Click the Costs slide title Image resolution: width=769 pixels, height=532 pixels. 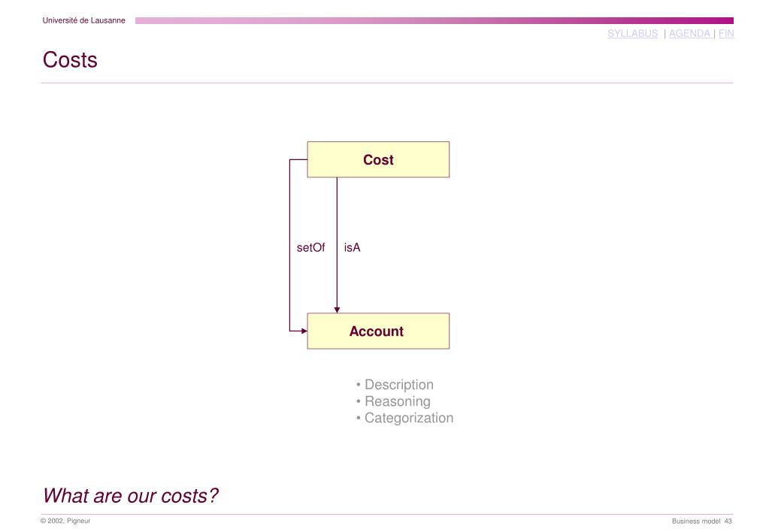pyautogui.click(x=70, y=60)
